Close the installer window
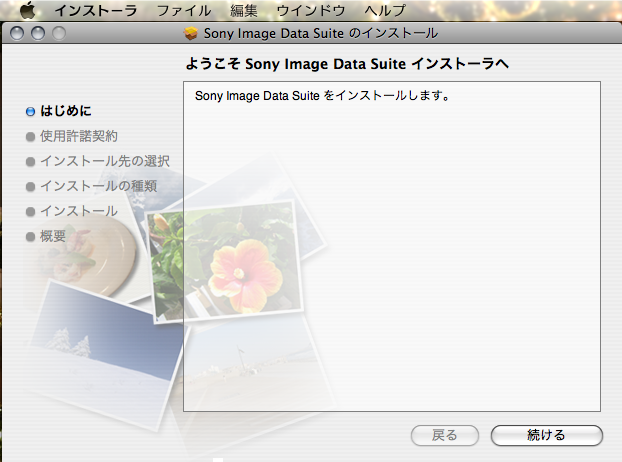The width and height of the screenshot is (622, 462). (17, 33)
